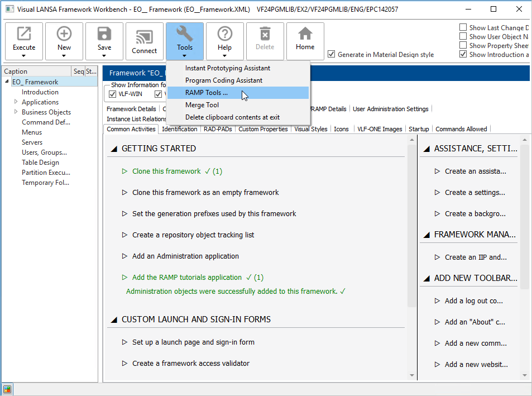Expand the Applications tree node
532x396 pixels.
16,102
